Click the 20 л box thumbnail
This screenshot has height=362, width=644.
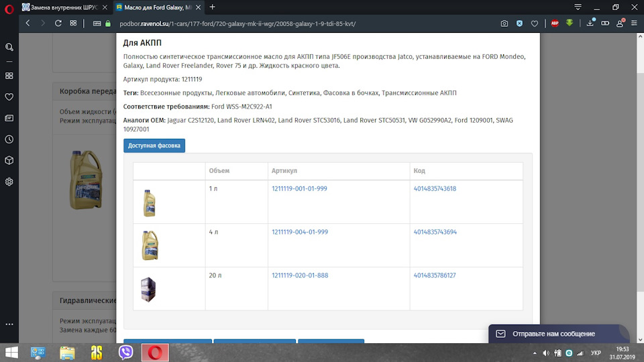tap(148, 290)
